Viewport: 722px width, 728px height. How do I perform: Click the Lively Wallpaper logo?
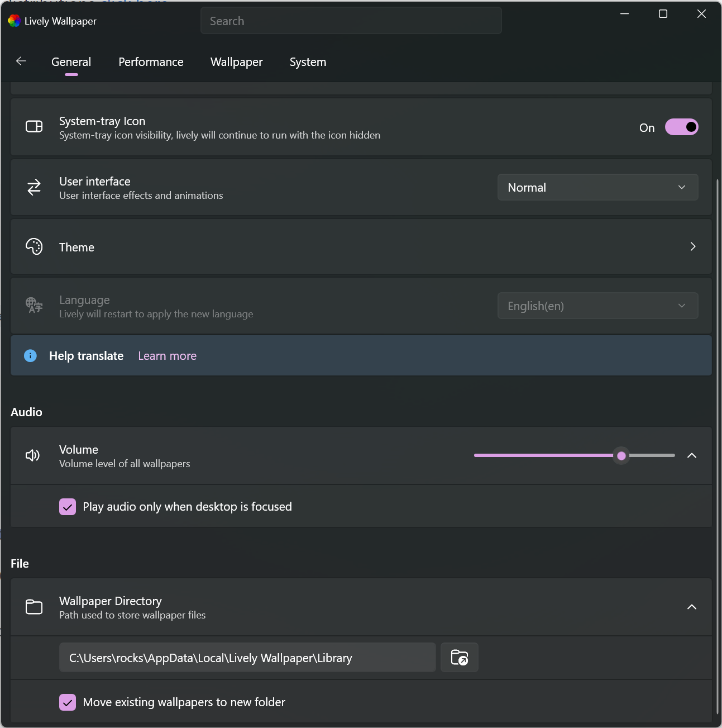12,21
